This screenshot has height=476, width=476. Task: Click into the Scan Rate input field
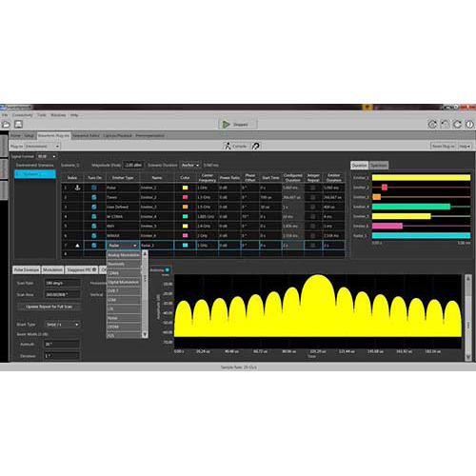click(63, 283)
